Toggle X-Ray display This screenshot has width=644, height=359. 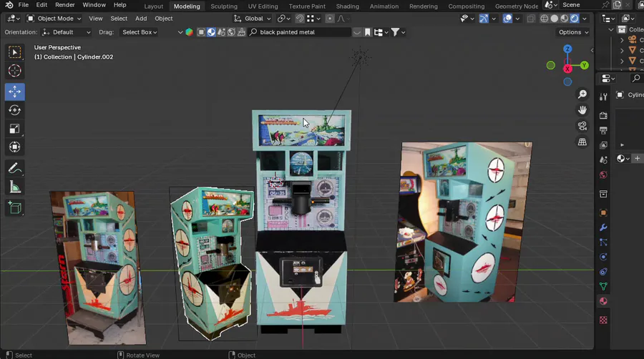click(x=531, y=19)
